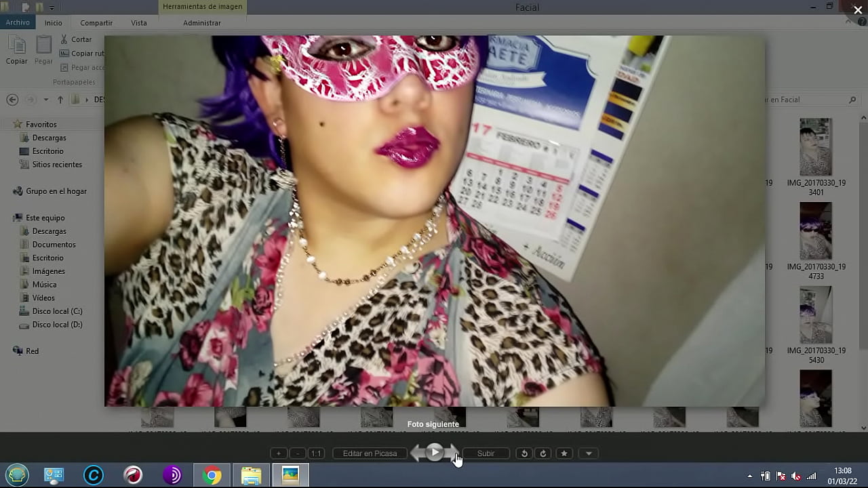Zoom out with the minus button
Screen dimensions: 868x488
click(x=298, y=453)
